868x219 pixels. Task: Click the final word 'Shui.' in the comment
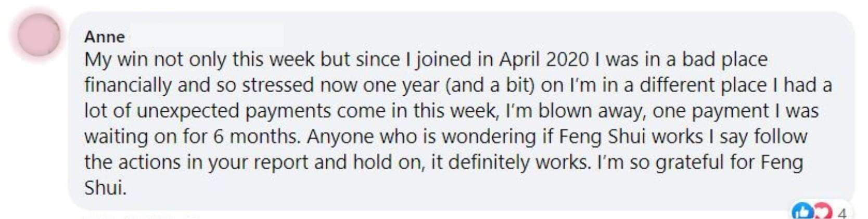106,187
